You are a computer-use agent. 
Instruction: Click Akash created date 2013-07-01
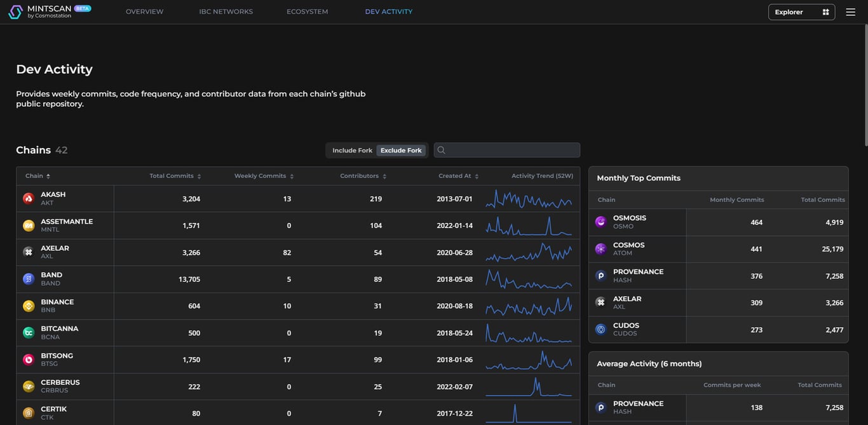click(454, 199)
